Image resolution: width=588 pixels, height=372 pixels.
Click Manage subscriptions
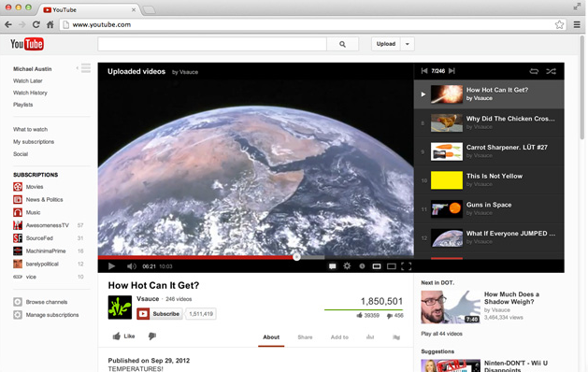51,315
